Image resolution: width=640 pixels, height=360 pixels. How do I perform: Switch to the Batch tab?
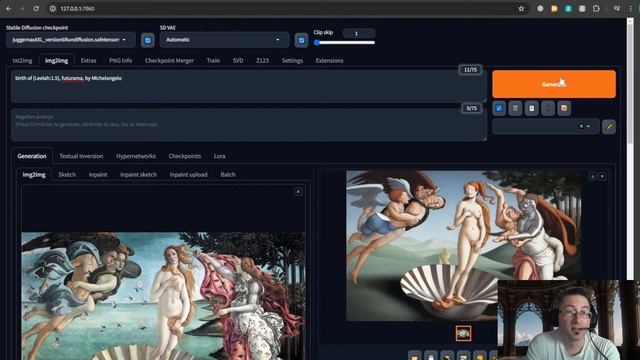(x=228, y=174)
